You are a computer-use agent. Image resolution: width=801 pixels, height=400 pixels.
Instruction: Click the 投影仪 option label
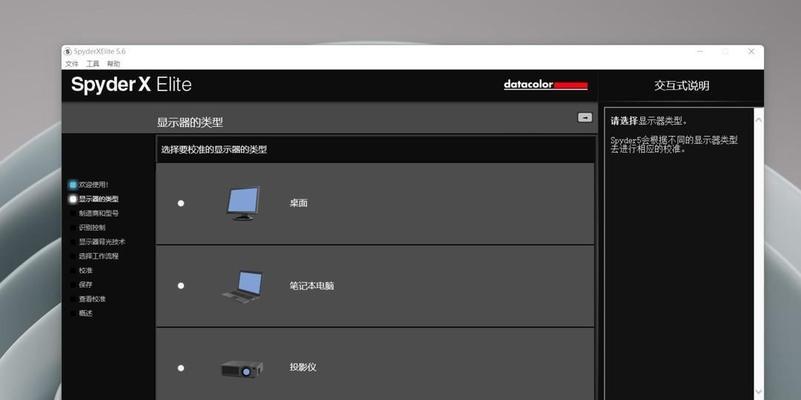[x=303, y=367]
